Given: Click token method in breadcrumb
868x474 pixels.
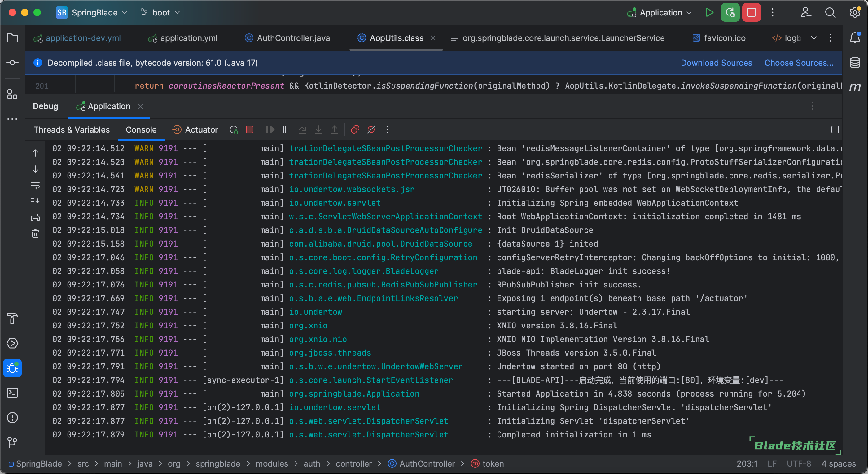Looking at the screenshot, I should (x=488, y=464).
